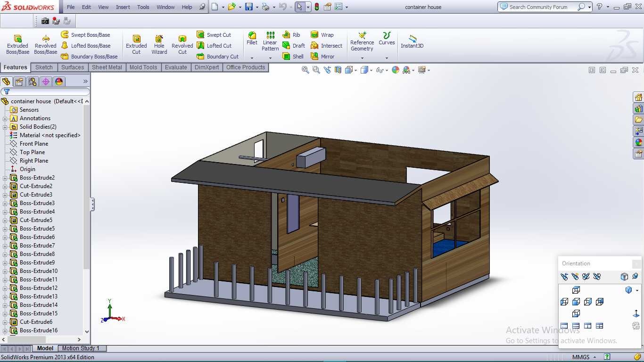
Task: Select Four View layout in Orientation panel
Action: click(x=600, y=326)
